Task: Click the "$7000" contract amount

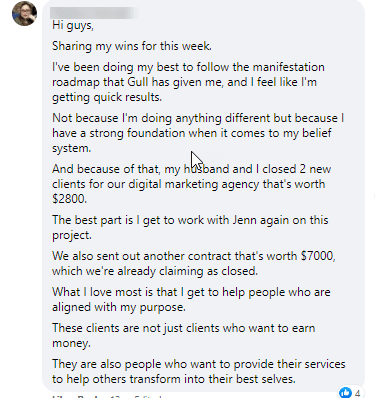Action: pyautogui.click(x=318, y=256)
